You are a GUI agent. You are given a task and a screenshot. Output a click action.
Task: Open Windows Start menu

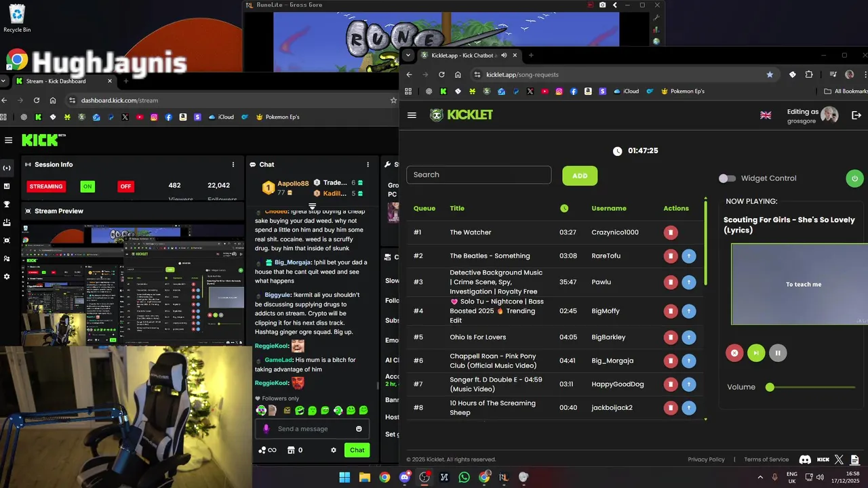344,477
